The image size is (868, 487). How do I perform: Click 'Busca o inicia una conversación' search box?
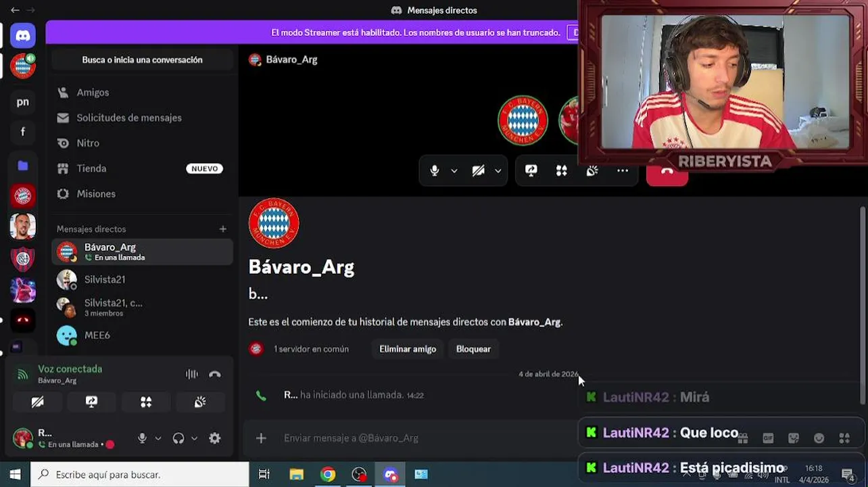click(x=142, y=60)
